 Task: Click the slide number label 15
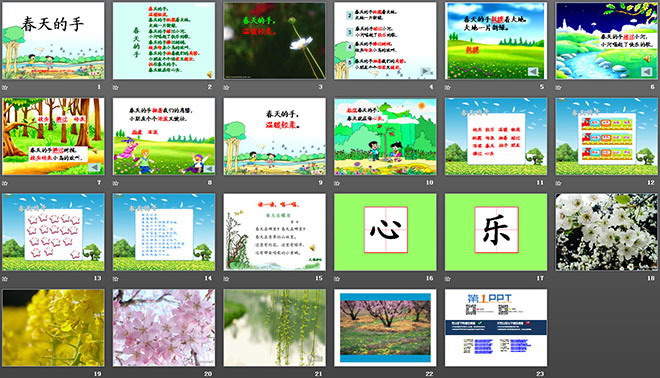point(319,278)
